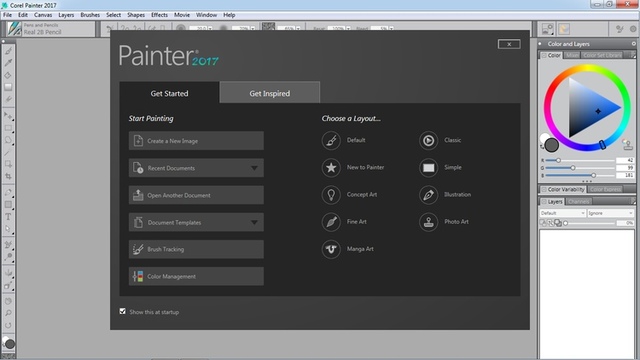
Task: Adjust the layer opacity slider
Action: [x=590, y=223]
